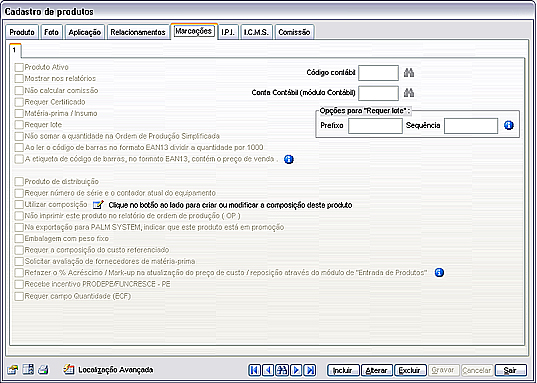Check Matéria-prima / Insumo option
Viewport: 537px width, 383px height.
(x=19, y=113)
